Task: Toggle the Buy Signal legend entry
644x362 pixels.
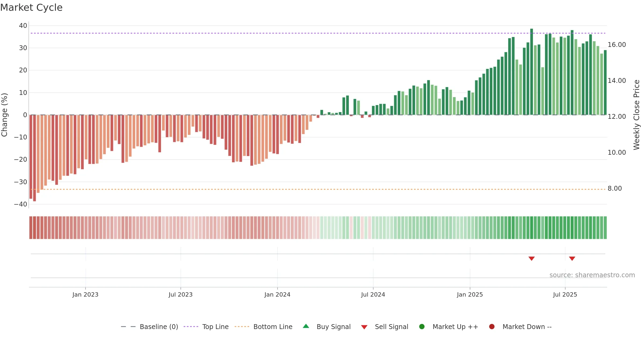Action: [x=327, y=327]
